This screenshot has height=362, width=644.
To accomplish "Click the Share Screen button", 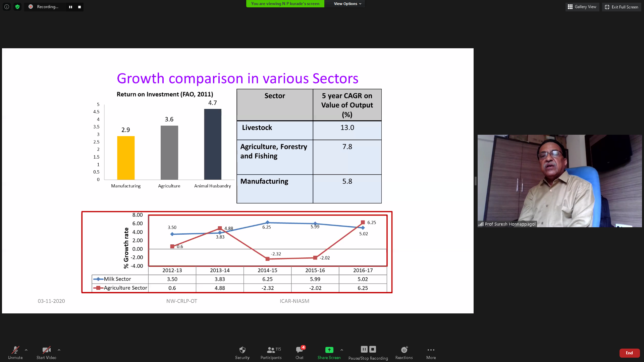I will [329, 353].
